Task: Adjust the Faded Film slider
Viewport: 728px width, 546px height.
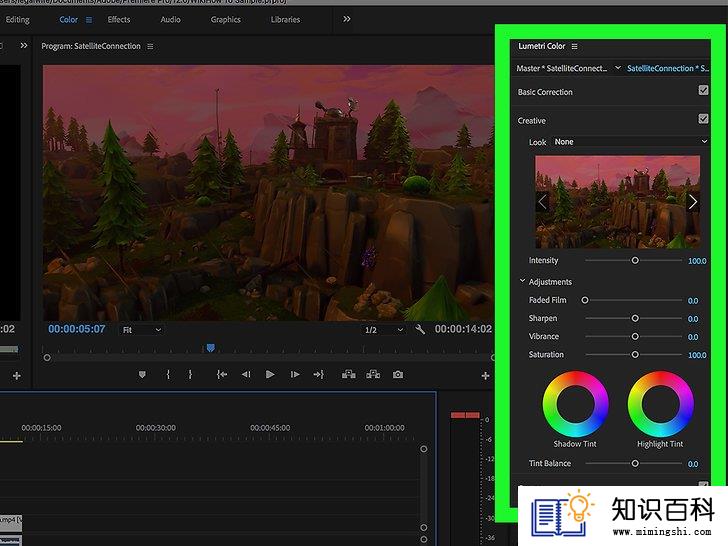Action: coord(585,300)
